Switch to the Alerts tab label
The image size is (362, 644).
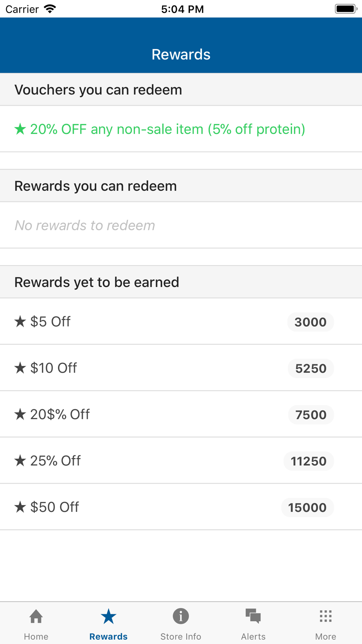click(253, 636)
